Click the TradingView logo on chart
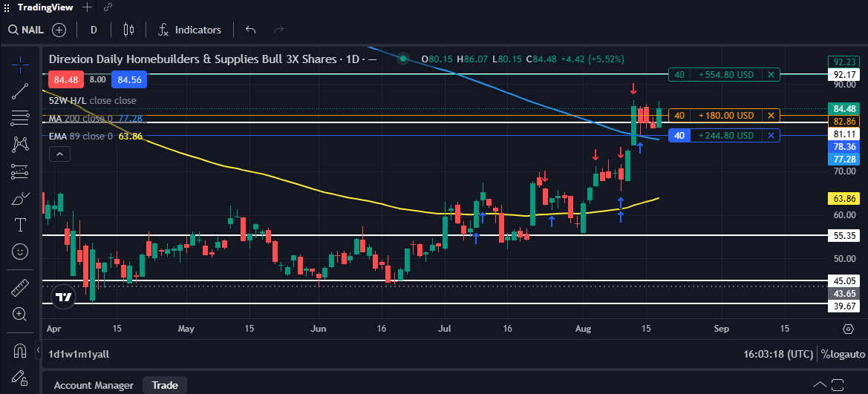Image resolution: width=868 pixels, height=394 pixels. (64, 297)
